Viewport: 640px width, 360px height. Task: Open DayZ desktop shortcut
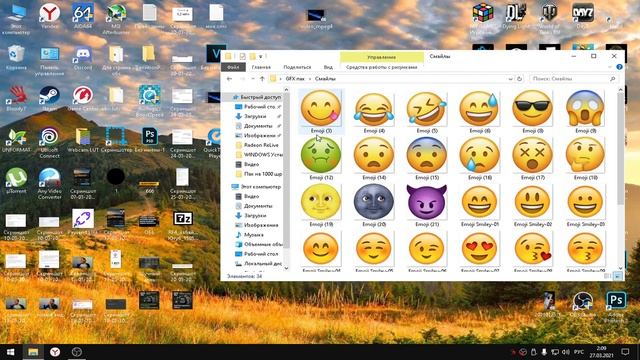pyautogui.click(x=583, y=16)
